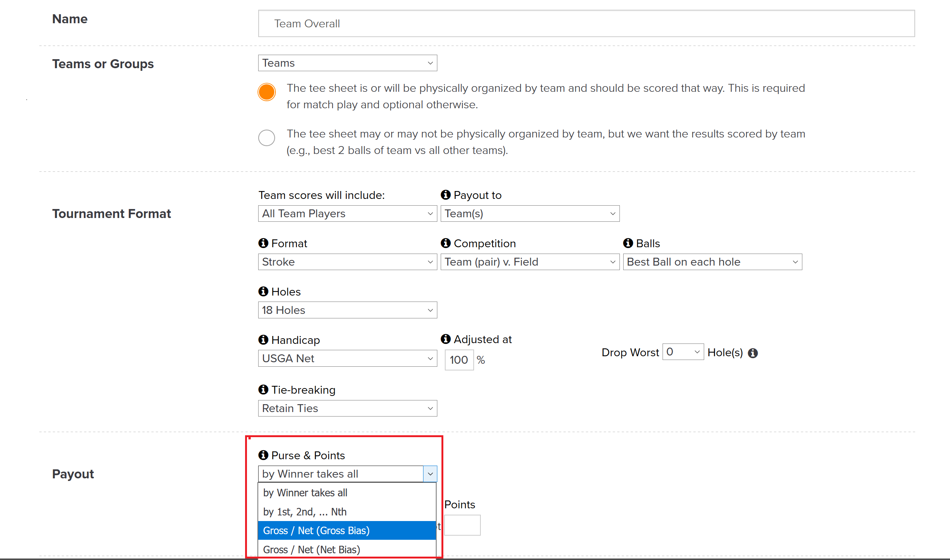Click the info icon after Drop Worst Hole(s)
The width and height of the screenshot is (950, 560).
point(753,353)
